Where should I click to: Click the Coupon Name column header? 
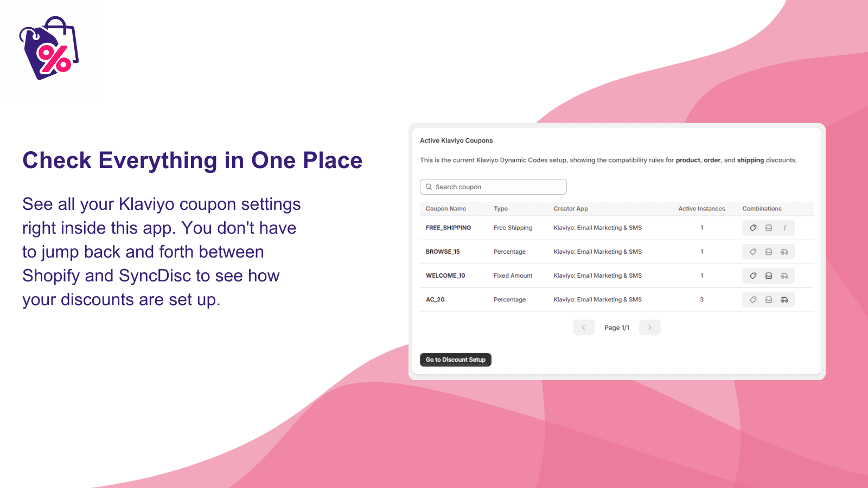point(445,209)
